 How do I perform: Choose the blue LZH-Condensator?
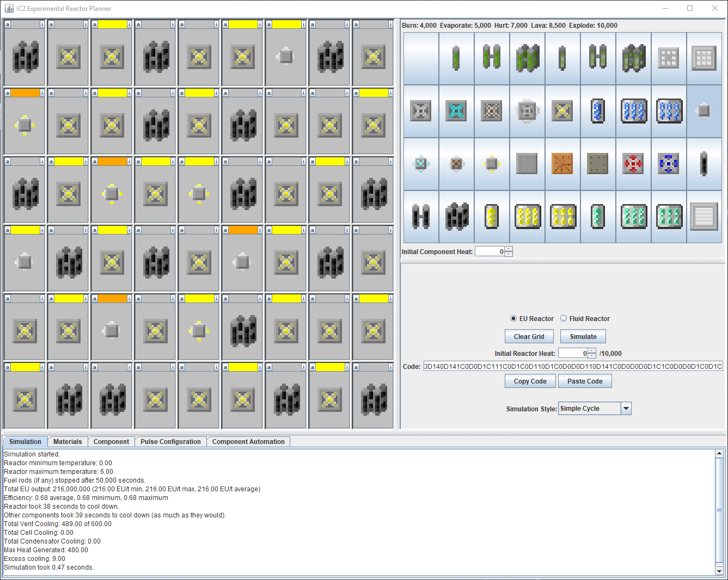(669, 164)
